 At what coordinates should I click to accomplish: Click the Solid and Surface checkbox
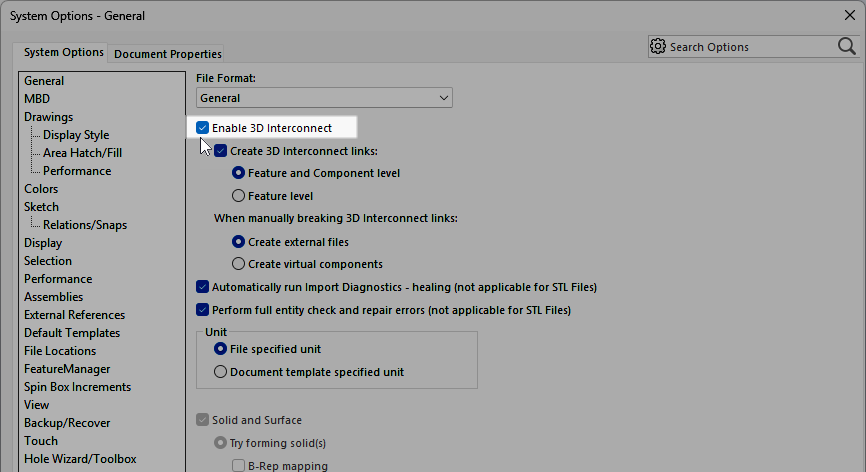[x=202, y=420]
